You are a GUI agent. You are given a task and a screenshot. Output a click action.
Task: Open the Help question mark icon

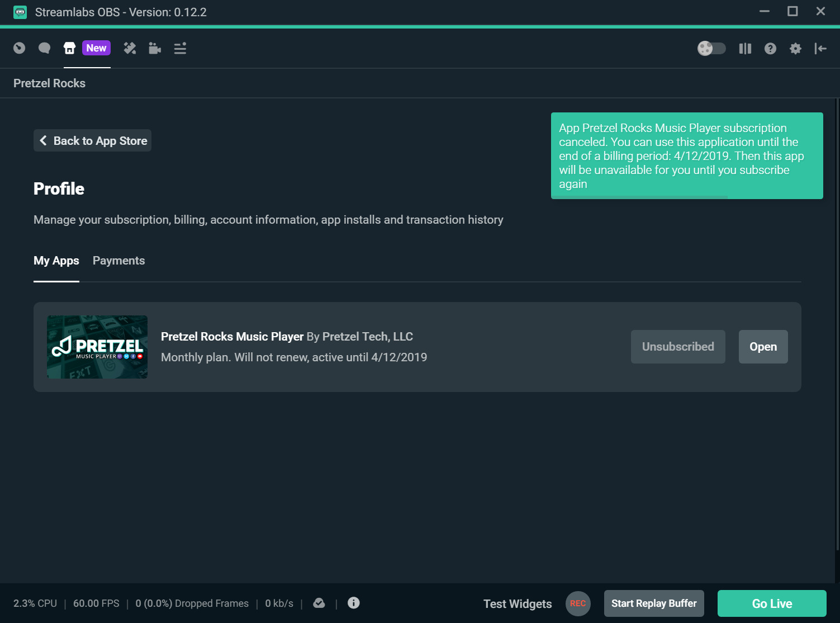[x=770, y=49]
